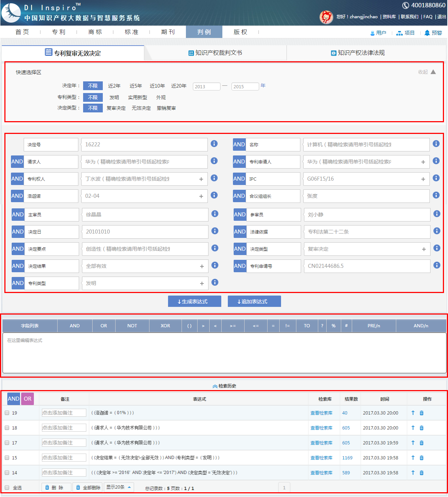The width and height of the screenshot is (448, 497).
Task: Switch to the 知识产权裁判文书 tab
Action: click(x=215, y=53)
